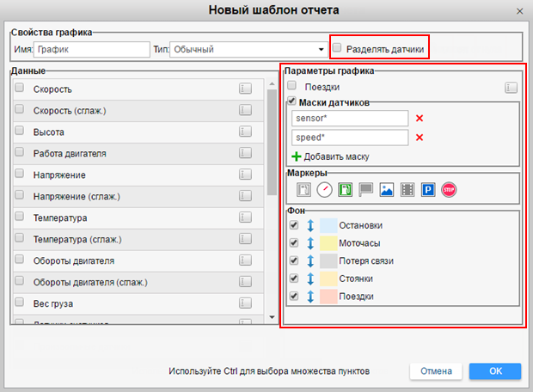Select the image marker icon

(387, 189)
